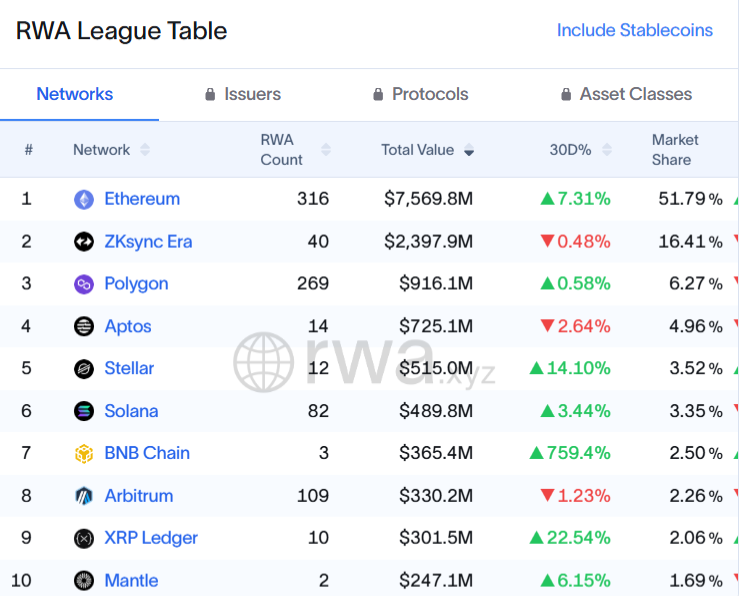
Task: Click the XRP Ledger logo icon
Action: tap(84, 538)
